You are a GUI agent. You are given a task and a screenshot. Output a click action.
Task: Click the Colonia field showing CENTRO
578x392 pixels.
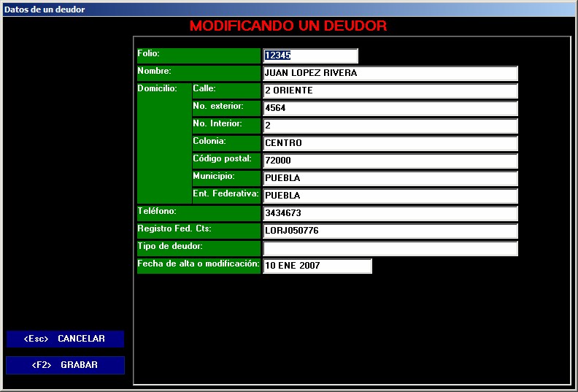(x=390, y=144)
